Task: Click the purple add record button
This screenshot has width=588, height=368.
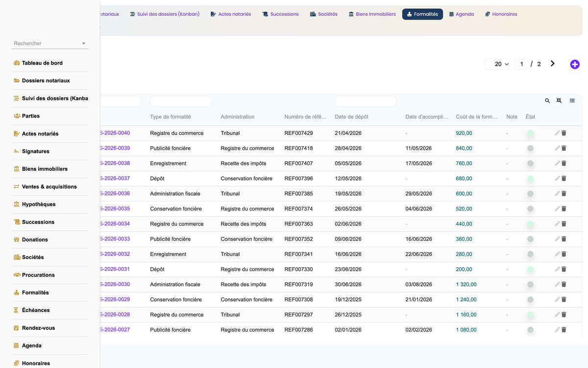Action: click(575, 64)
